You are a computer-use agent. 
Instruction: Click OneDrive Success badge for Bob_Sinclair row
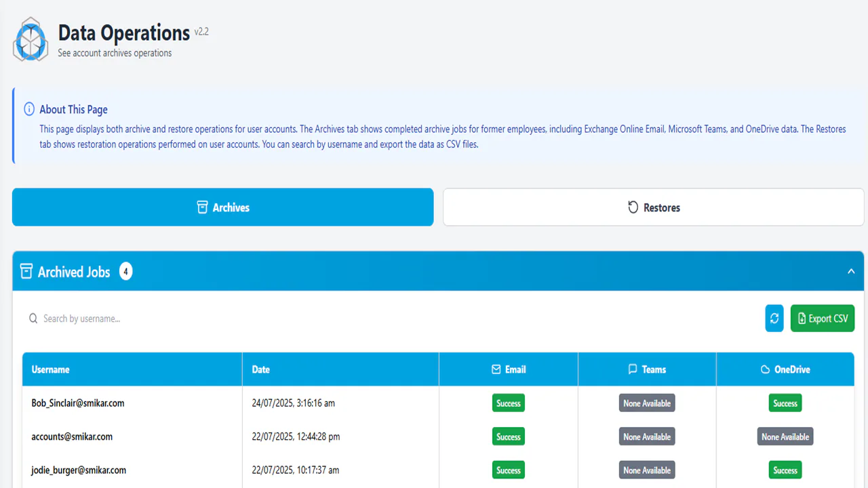click(x=785, y=403)
